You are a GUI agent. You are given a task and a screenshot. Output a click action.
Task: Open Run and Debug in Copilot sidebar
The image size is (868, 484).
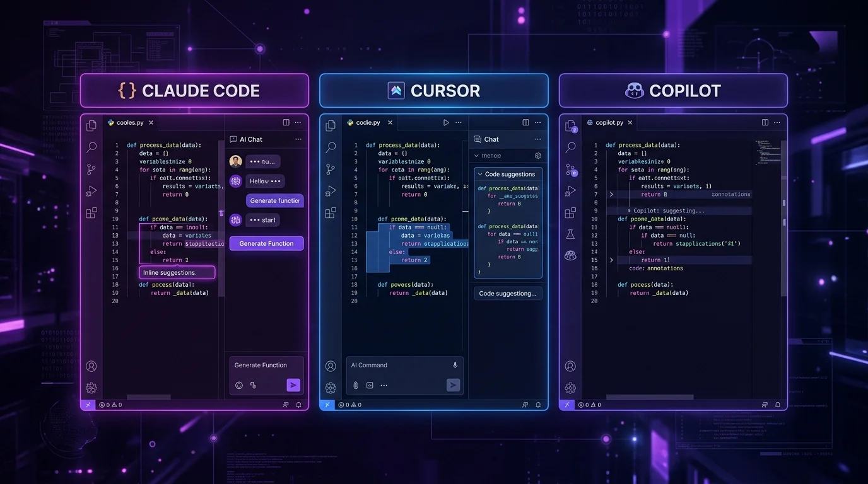click(x=570, y=191)
